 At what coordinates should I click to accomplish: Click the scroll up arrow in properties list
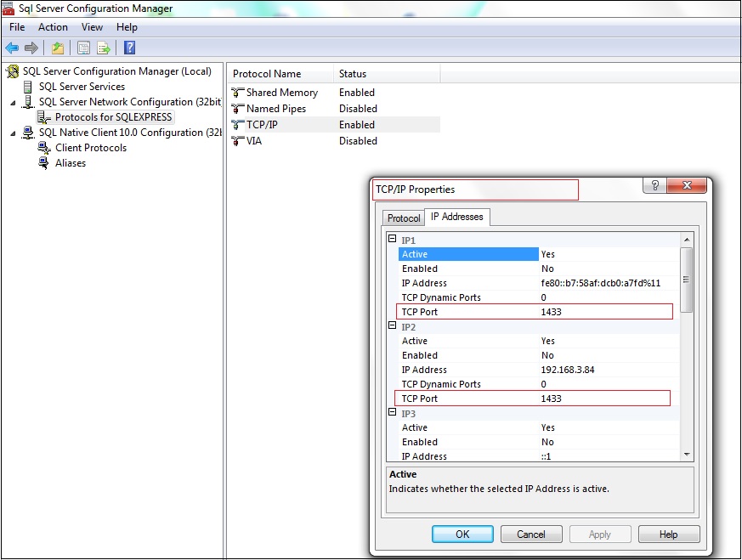pyautogui.click(x=687, y=240)
